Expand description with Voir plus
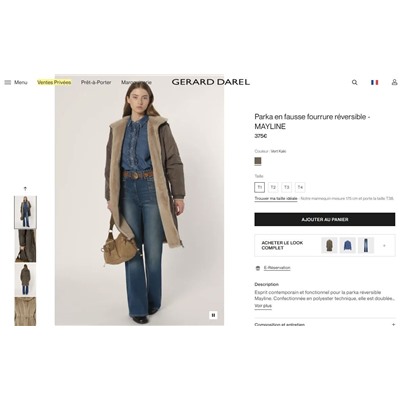The width and height of the screenshot is (400, 400). coord(263,306)
